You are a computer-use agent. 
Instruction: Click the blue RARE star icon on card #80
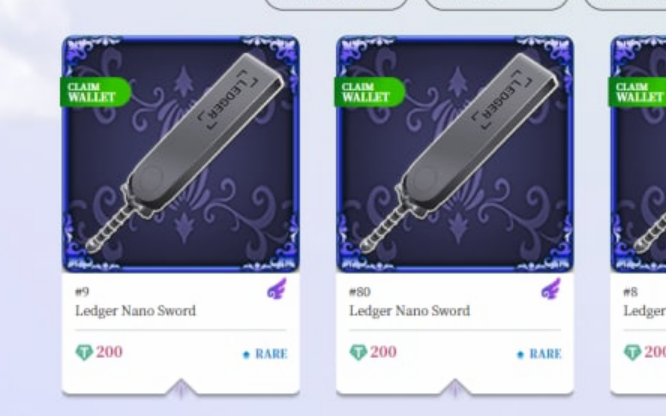coord(520,354)
